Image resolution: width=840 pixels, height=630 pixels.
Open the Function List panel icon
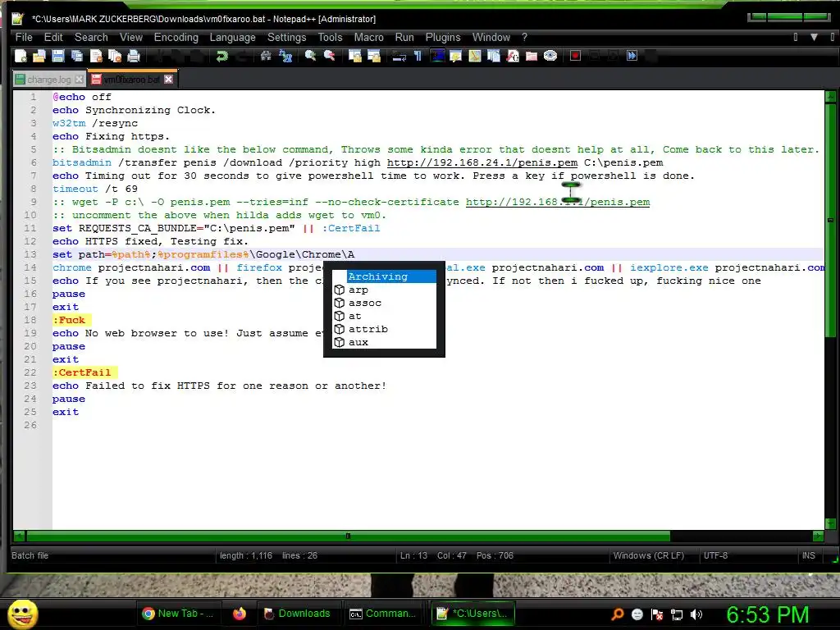click(x=513, y=56)
